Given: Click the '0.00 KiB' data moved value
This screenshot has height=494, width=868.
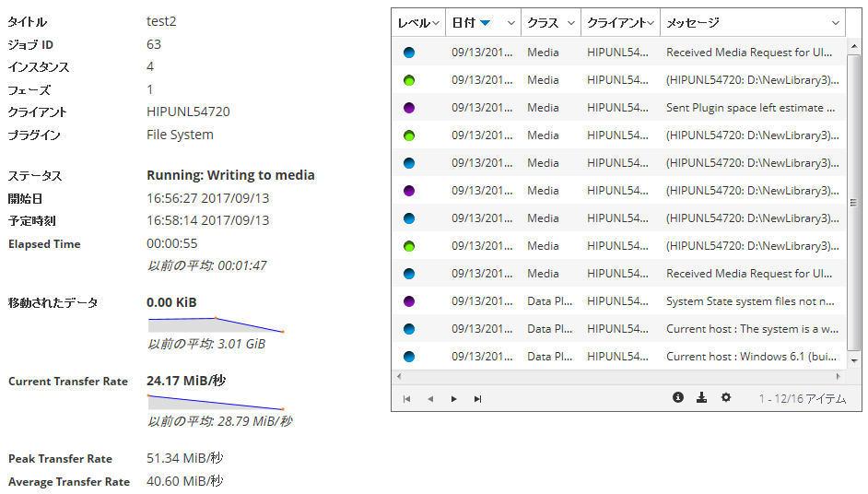Looking at the screenshot, I should 171,302.
